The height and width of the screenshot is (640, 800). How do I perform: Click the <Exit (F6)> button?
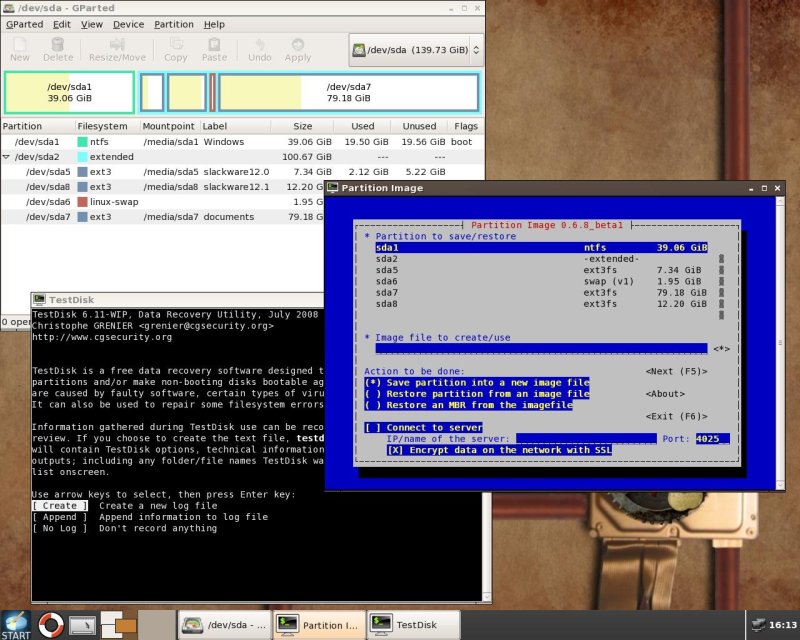[x=677, y=416]
